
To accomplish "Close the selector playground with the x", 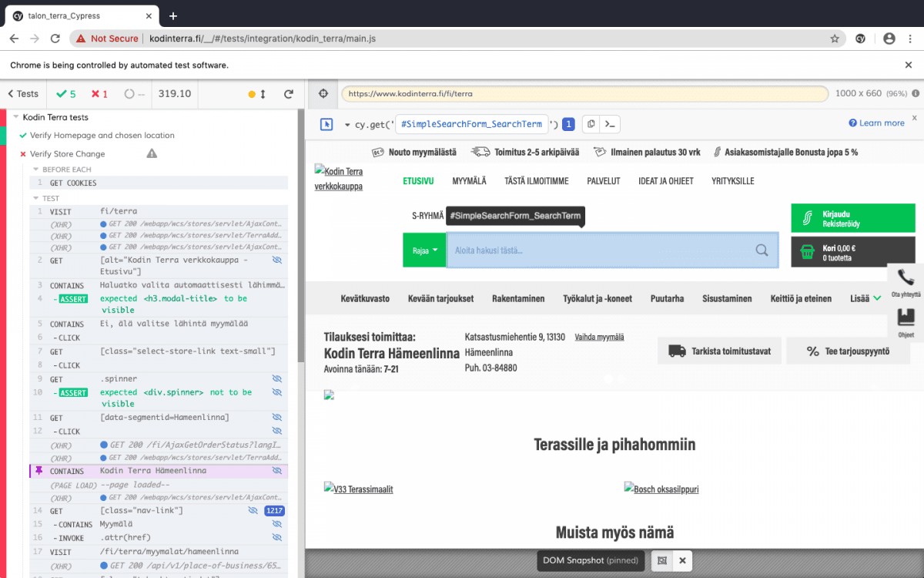I will [914, 118].
